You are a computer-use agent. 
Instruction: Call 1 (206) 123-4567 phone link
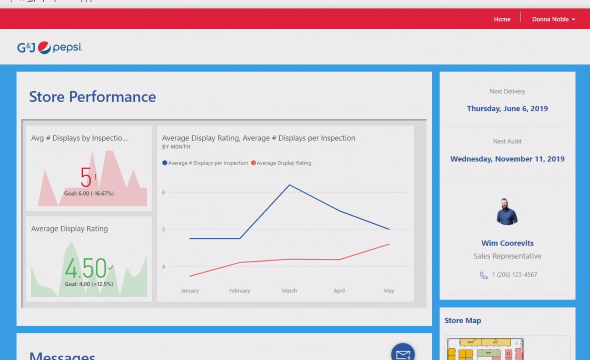(x=514, y=275)
